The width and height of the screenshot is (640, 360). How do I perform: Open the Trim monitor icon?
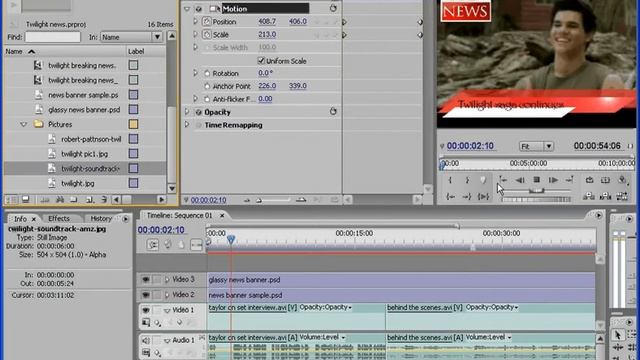622,197
